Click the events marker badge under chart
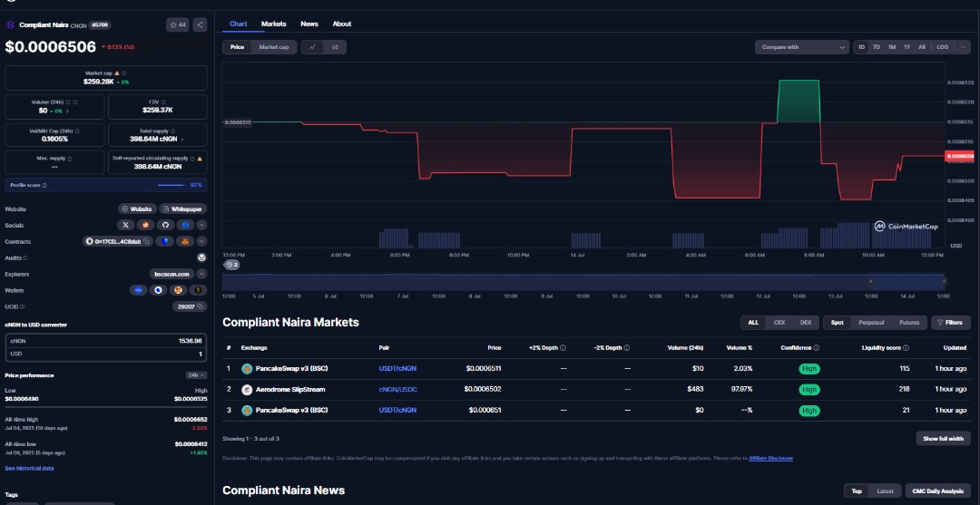Viewport: 980px width, 505px height. pyautogui.click(x=231, y=265)
